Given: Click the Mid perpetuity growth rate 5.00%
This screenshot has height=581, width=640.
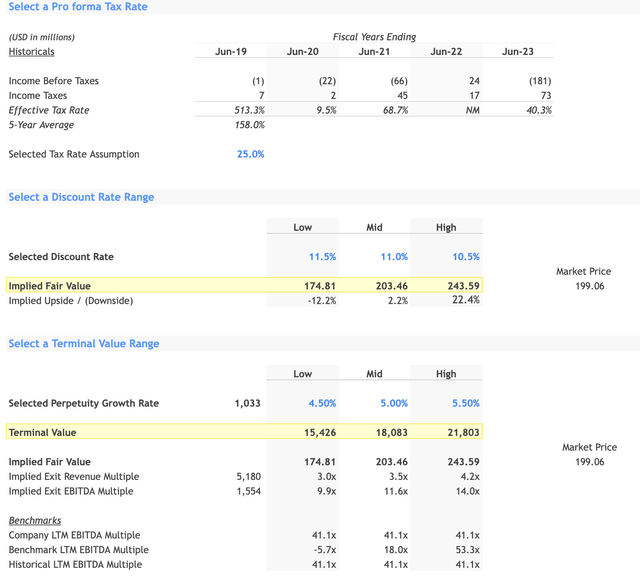Looking at the screenshot, I should (392, 404).
